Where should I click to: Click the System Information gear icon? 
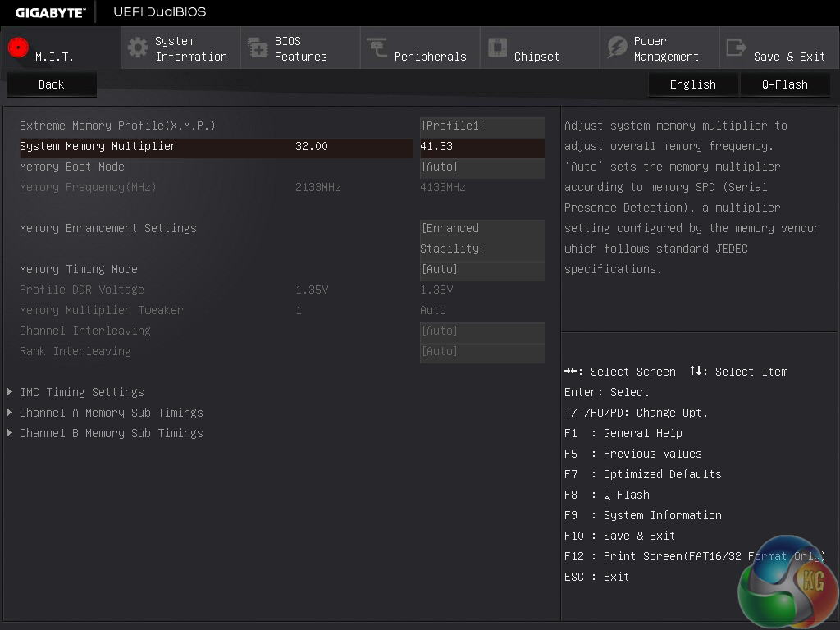tap(139, 48)
